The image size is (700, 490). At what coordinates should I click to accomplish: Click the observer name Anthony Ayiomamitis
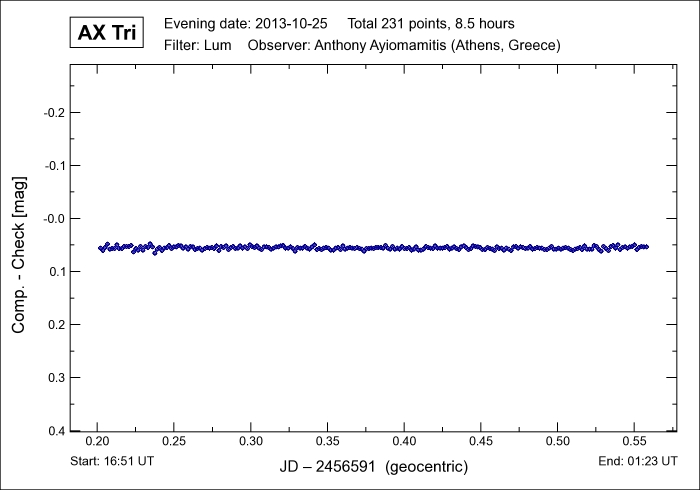click(403, 45)
